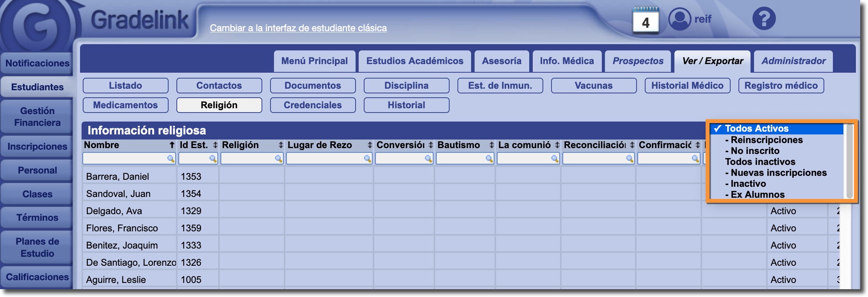The image size is (868, 297).
Task: Click the Credenciales button
Action: point(313,105)
